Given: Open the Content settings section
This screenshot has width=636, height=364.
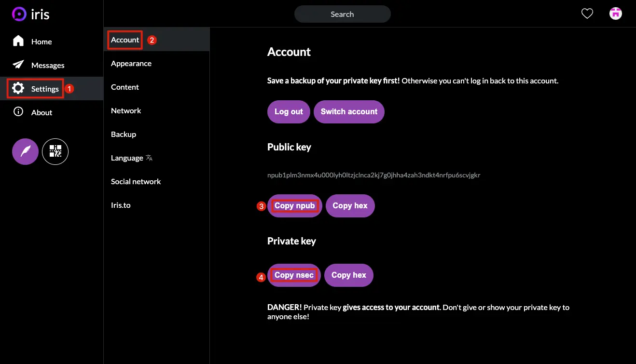Looking at the screenshot, I should 124,87.
